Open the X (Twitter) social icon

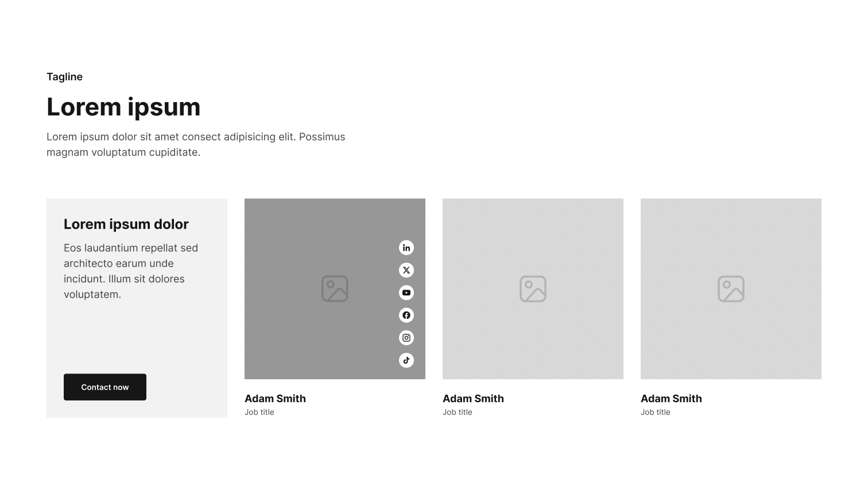click(406, 270)
